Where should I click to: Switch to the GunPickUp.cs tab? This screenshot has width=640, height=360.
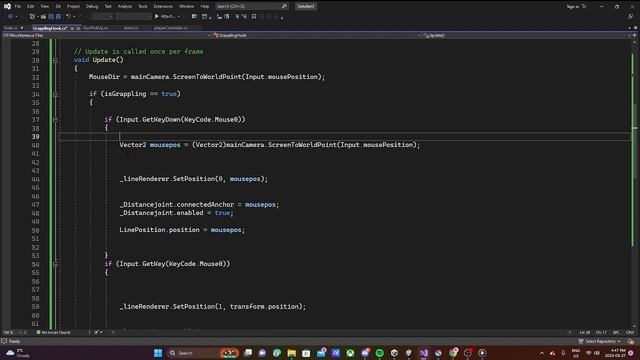point(96,28)
